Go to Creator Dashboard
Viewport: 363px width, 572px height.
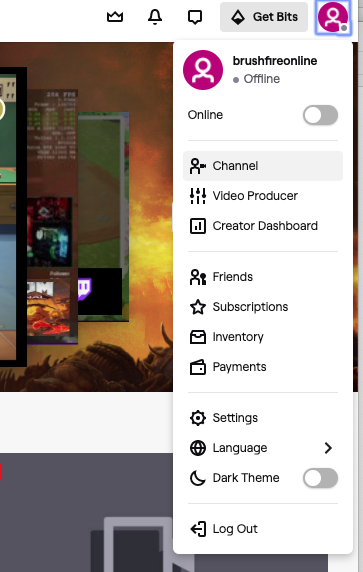(x=263, y=226)
